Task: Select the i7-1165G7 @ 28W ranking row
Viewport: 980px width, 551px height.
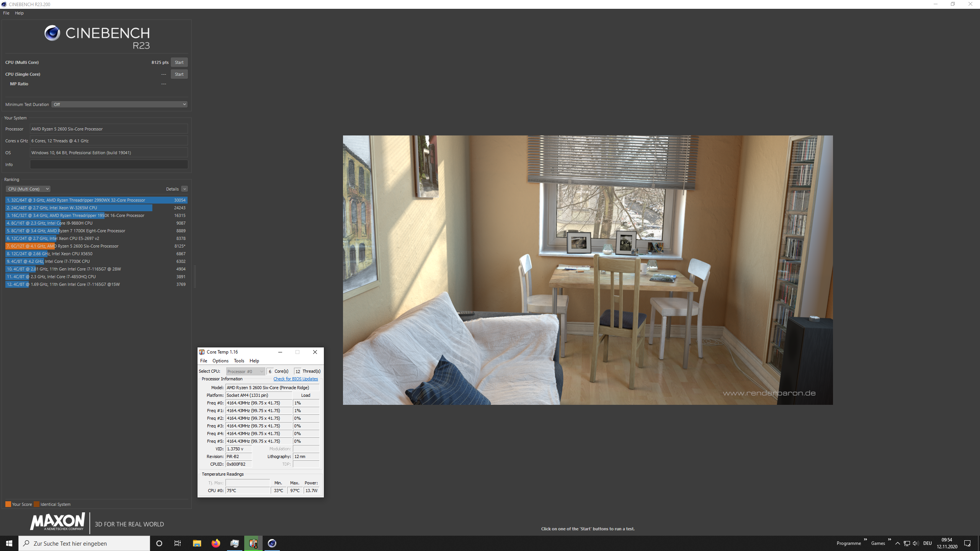Action: pos(96,269)
